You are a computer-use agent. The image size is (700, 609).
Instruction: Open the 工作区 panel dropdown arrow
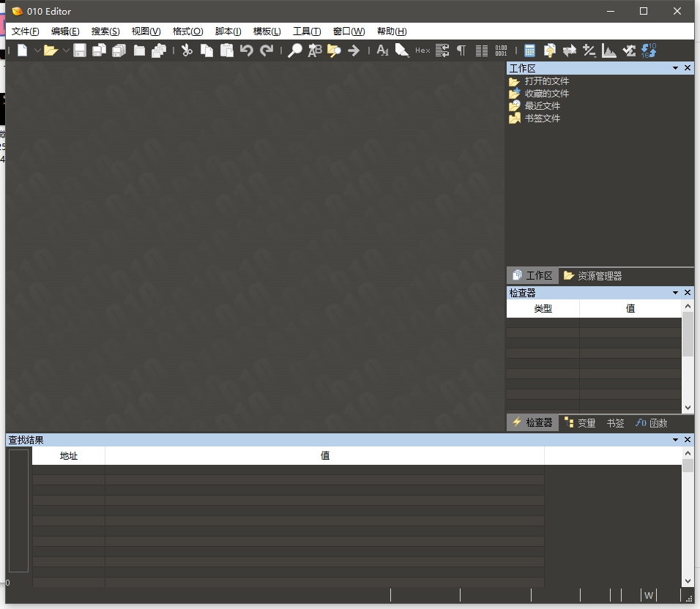(675, 68)
